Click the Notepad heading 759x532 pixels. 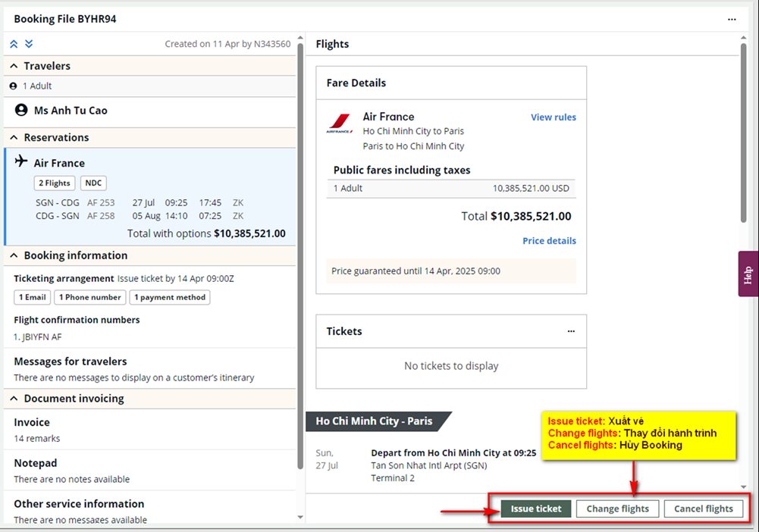pos(36,463)
